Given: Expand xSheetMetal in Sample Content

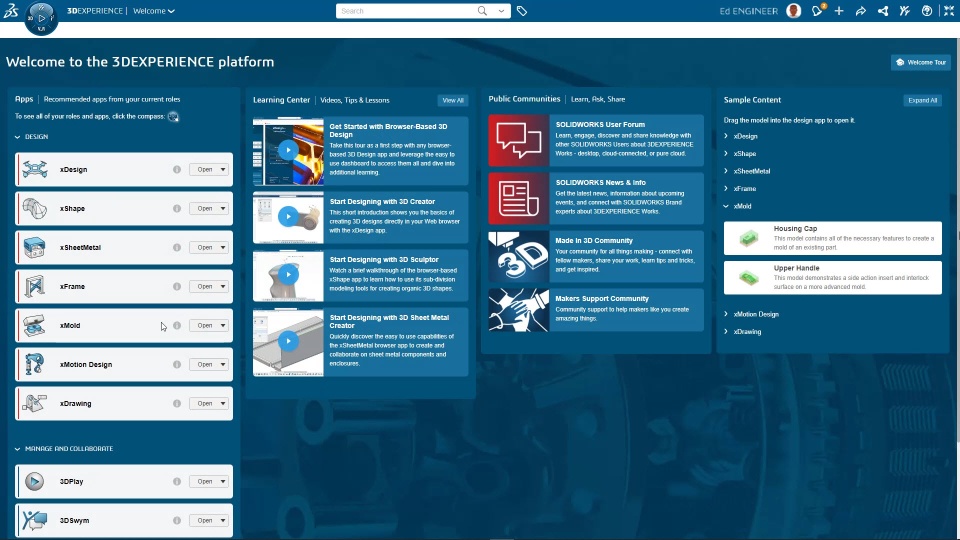Looking at the screenshot, I should [x=726, y=171].
